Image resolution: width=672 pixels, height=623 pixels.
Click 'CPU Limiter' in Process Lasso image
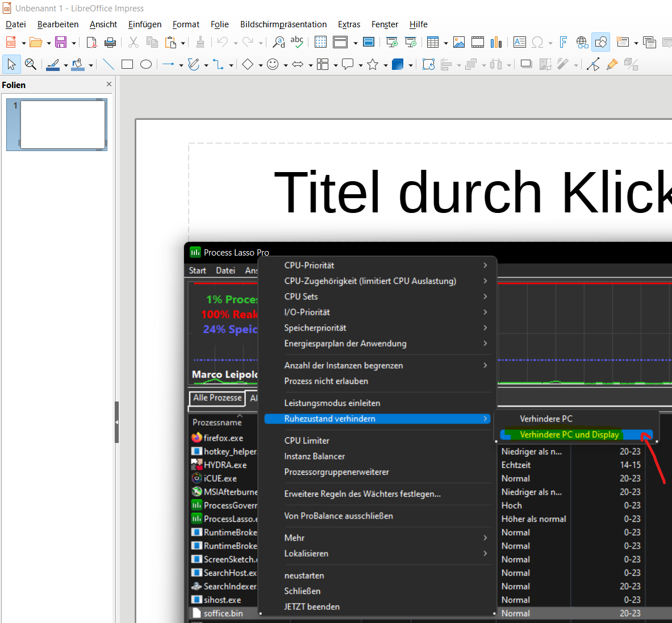coord(307,441)
